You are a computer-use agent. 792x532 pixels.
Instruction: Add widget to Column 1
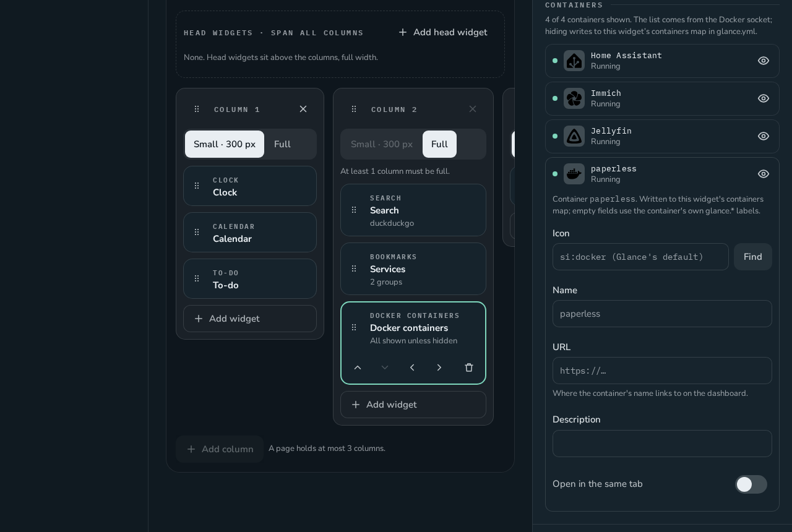[250, 319]
